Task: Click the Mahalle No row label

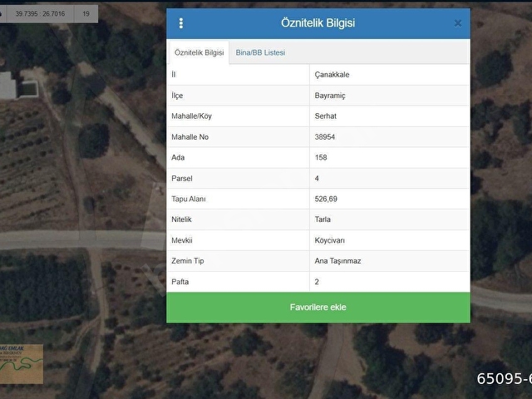Action: 190,137
